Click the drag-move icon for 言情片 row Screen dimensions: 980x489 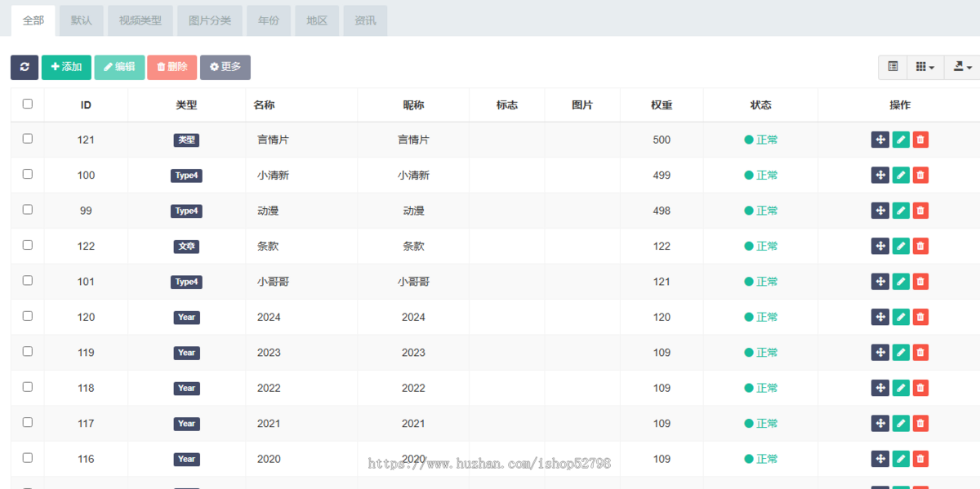[880, 140]
